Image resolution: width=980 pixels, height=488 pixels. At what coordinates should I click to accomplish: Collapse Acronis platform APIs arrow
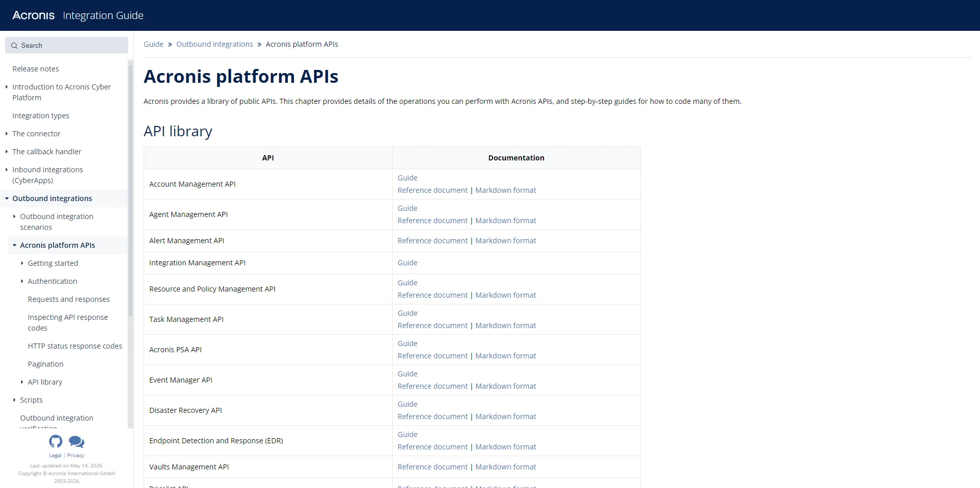pyautogui.click(x=14, y=245)
